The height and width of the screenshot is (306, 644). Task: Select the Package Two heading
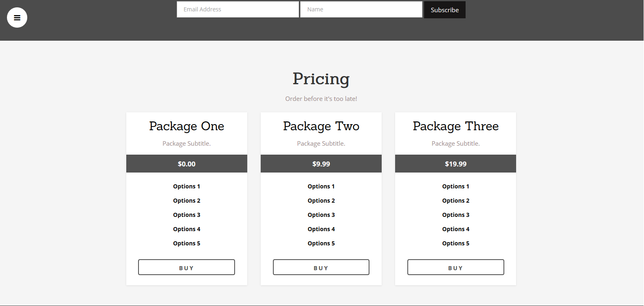(x=321, y=126)
